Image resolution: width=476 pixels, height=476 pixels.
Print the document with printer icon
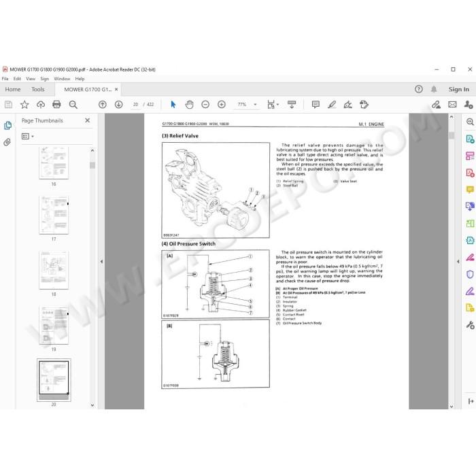[x=56, y=105]
